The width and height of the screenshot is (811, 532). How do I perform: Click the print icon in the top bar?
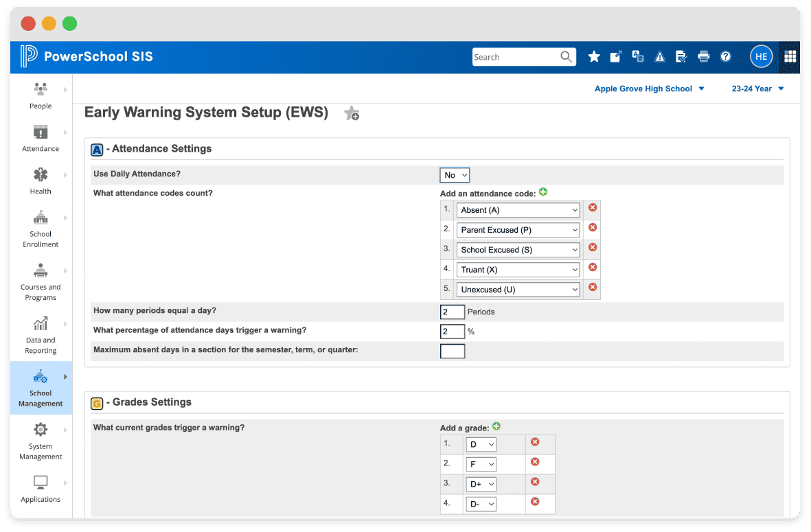[x=703, y=56]
